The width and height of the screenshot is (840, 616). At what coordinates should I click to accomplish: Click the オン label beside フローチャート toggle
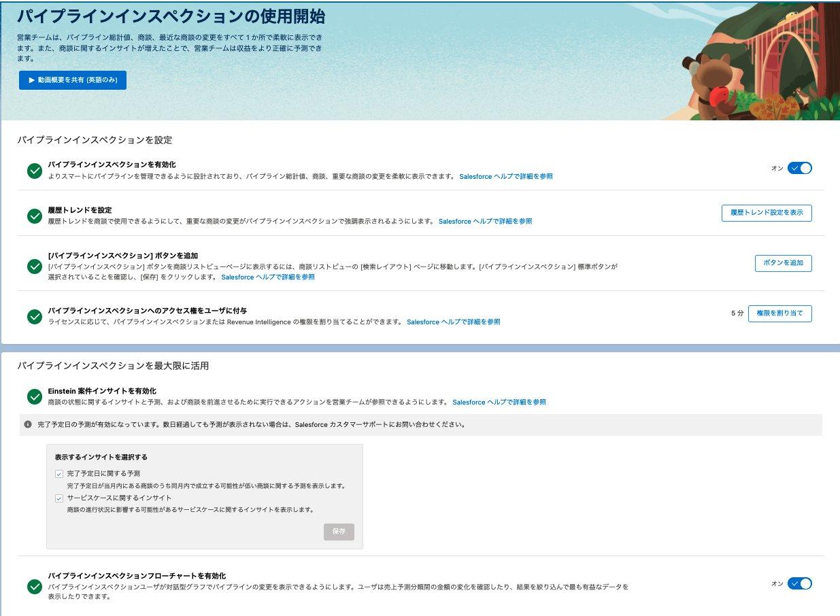click(777, 583)
